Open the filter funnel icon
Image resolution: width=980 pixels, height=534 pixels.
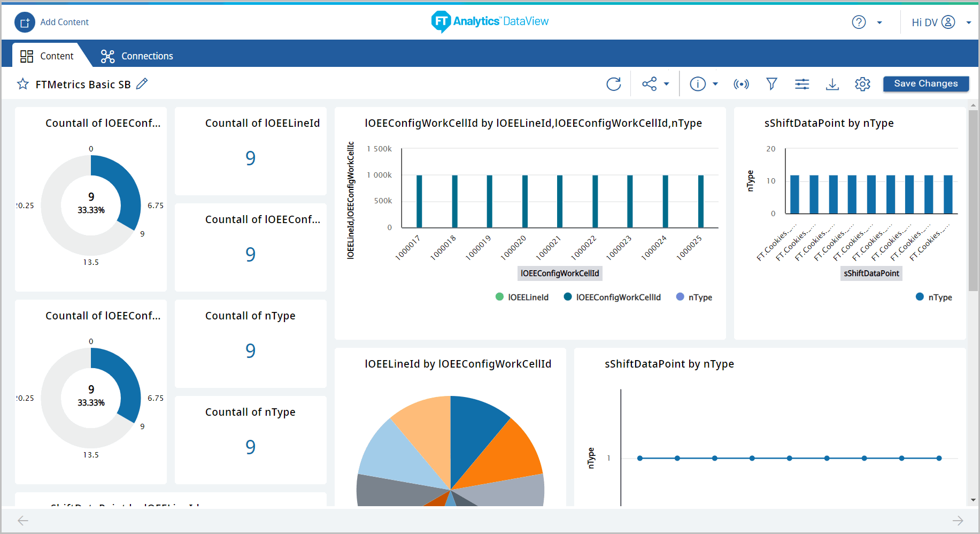tap(771, 84)
